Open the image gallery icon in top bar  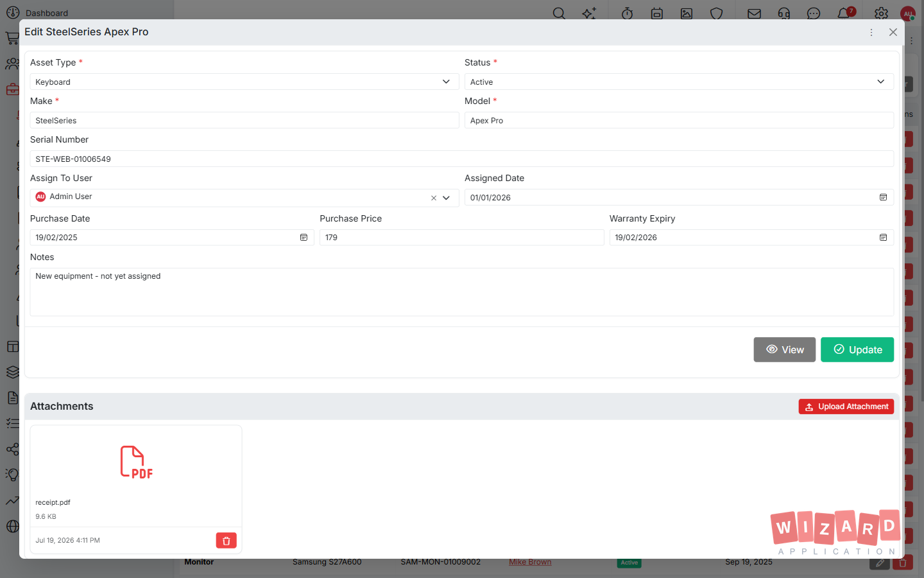[687, 13]
